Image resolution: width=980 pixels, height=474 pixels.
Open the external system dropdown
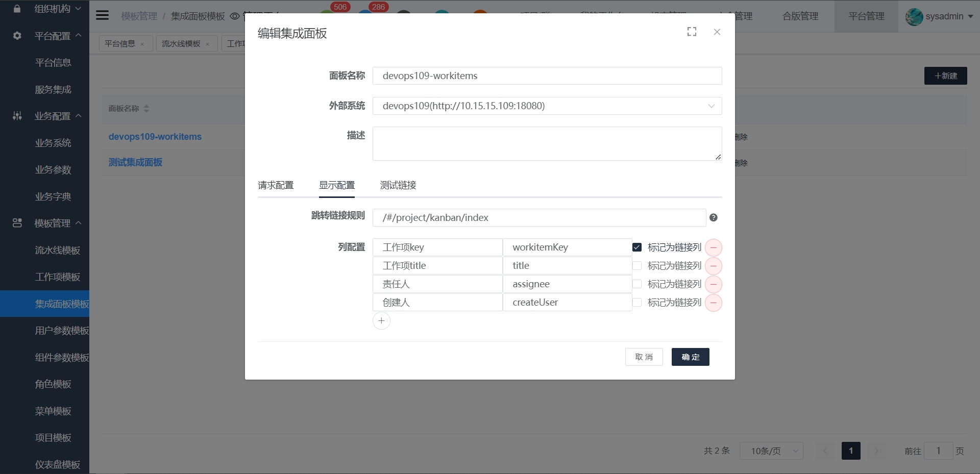(547, 106)
